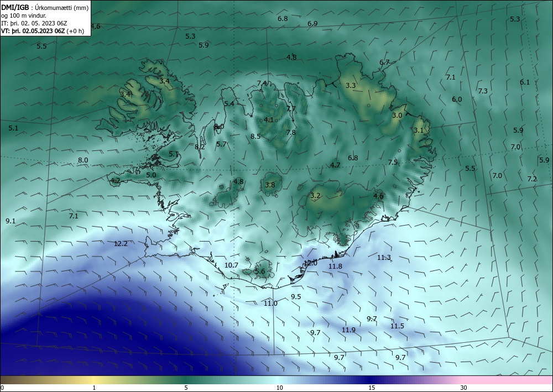Click the 8.5 value on the map
Image resolution: width=553 pixels, height=392 pixels.
click(x=255, y=137)
